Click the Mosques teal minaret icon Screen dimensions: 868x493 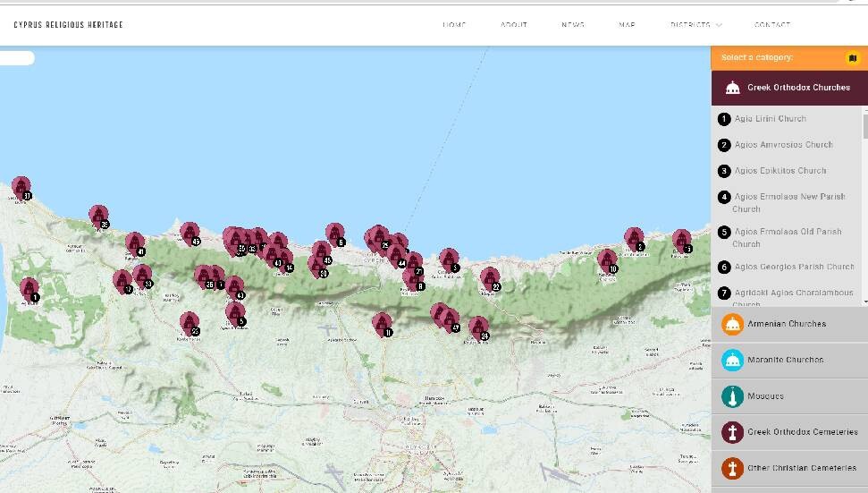click(x=732, y=396)
